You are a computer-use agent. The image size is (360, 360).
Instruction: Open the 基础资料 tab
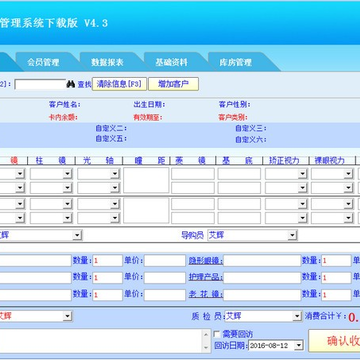pos(171,62)
